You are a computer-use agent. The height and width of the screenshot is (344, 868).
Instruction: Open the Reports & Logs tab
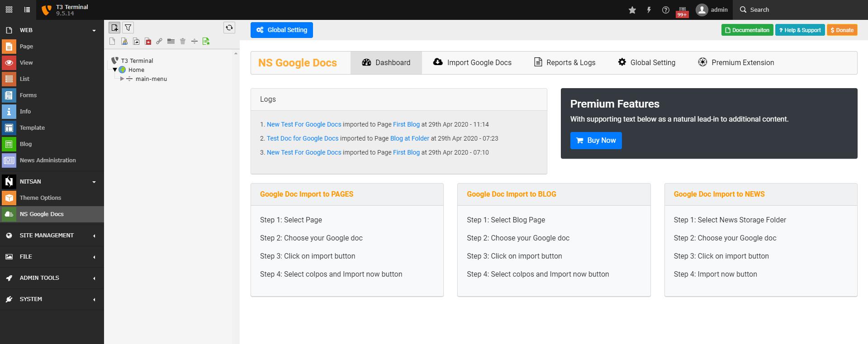[564, 62]
